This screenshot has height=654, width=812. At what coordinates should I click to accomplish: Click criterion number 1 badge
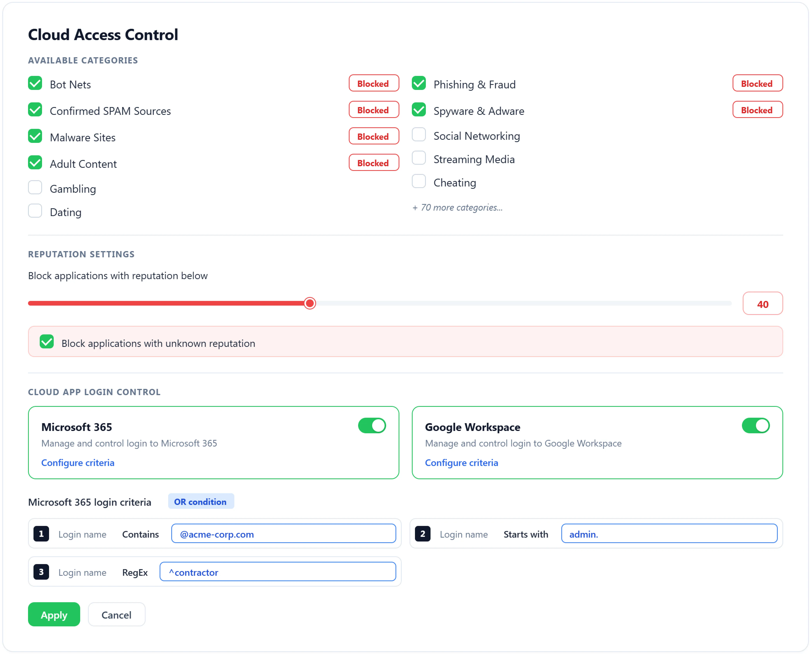(41, 534)
